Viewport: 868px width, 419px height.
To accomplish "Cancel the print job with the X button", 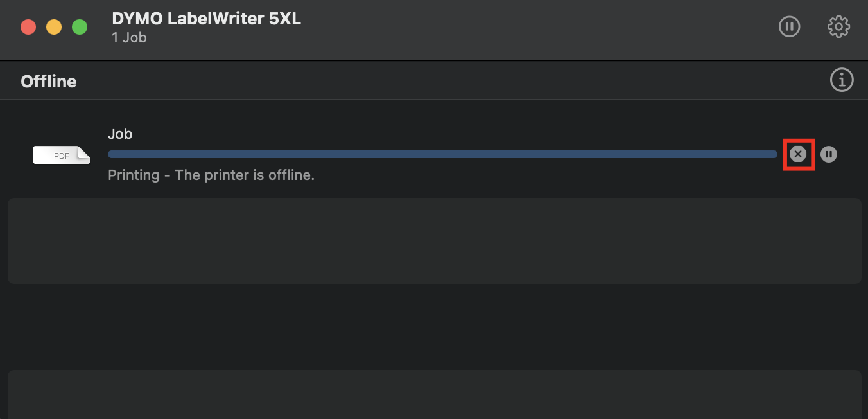I will point(798,154).
